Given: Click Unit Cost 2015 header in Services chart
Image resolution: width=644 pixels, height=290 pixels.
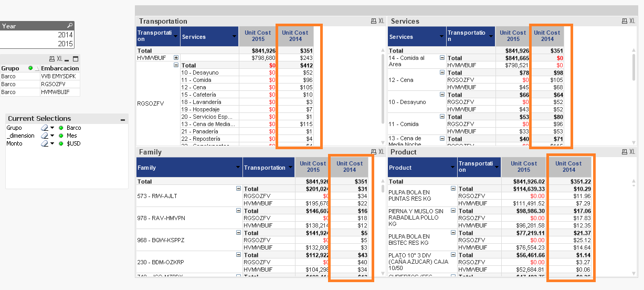Looking at the screenshot, I should [513, 36].
